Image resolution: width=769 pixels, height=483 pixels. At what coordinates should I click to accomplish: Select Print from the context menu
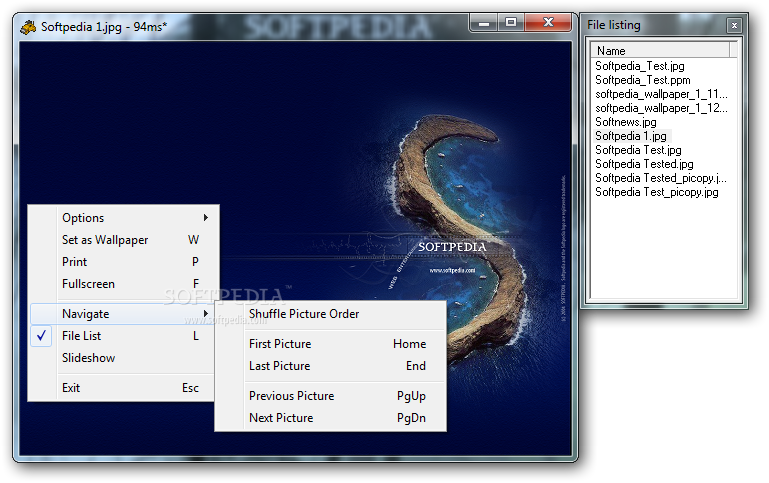123,262
